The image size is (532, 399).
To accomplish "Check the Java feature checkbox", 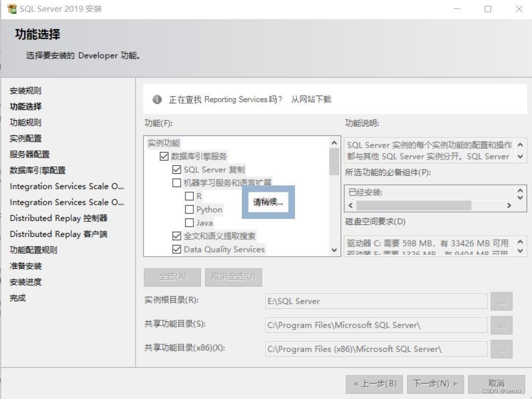I will pyautogui.click(x=189, y=223).
